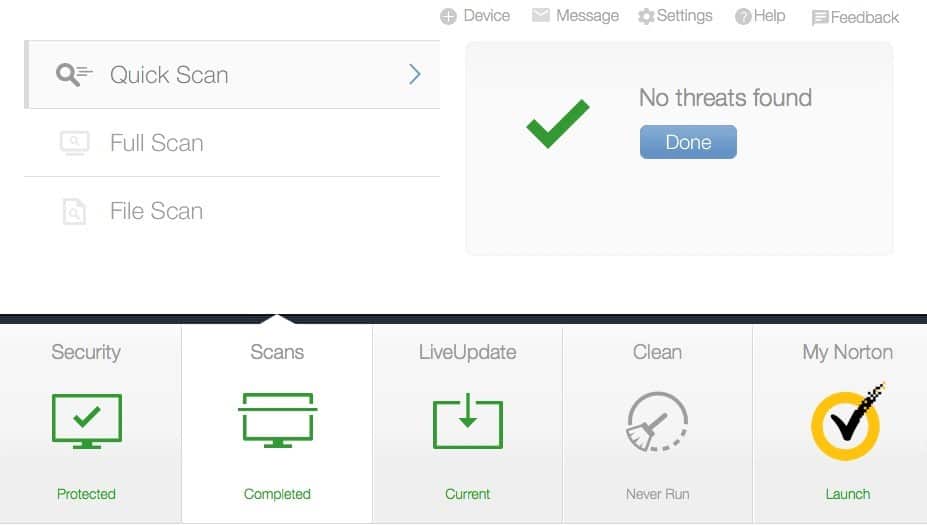The image size is (927, 525).
Task: Switch to the Scans tab title
Action: point(277,352)
